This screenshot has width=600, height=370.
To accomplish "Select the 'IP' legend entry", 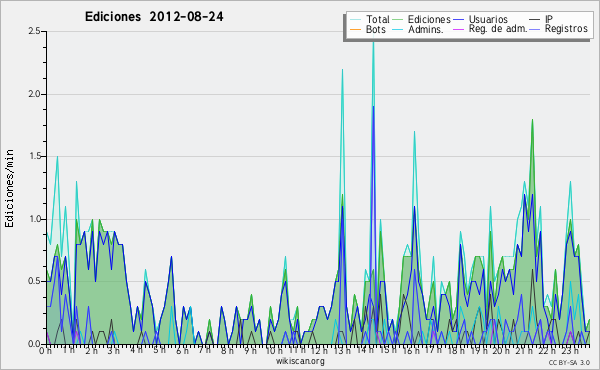I will 549,19.
